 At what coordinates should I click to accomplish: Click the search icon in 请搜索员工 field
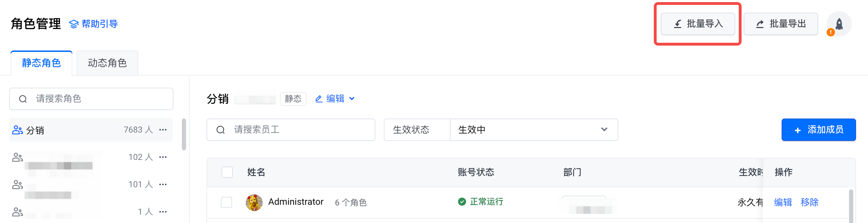pyautogui.click(x=221, y=130)
